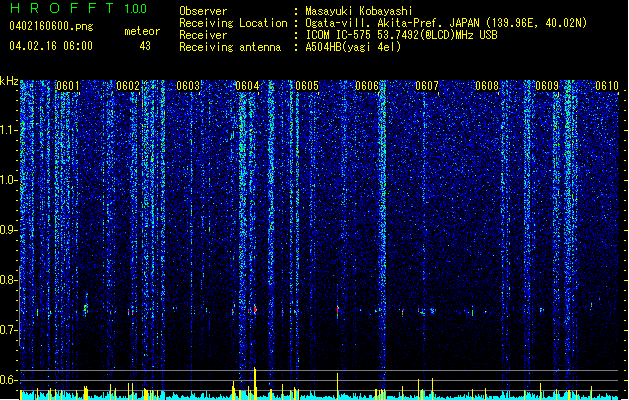Click the 0.7 kHz axis label
629x400 pixels.
(9, 330)
